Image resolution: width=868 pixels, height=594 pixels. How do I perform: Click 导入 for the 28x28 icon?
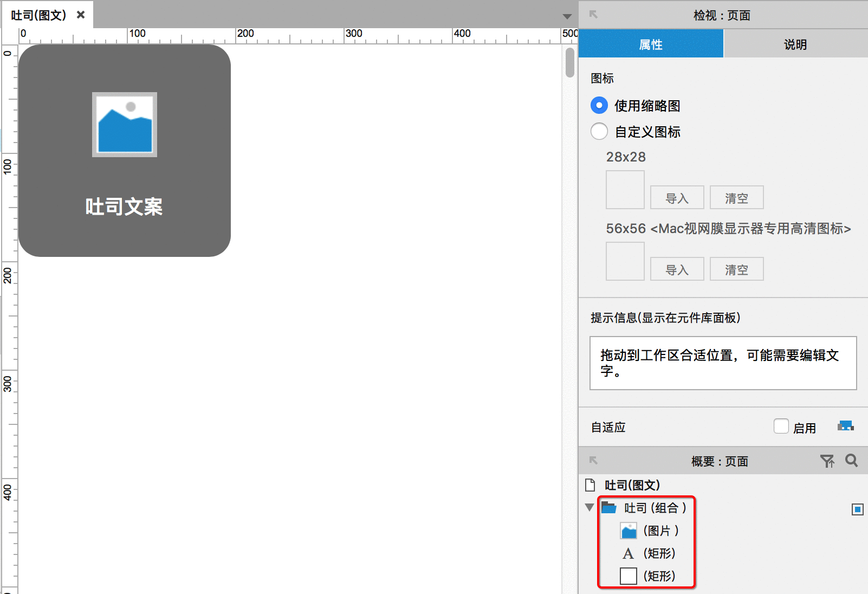pos(677,198)
